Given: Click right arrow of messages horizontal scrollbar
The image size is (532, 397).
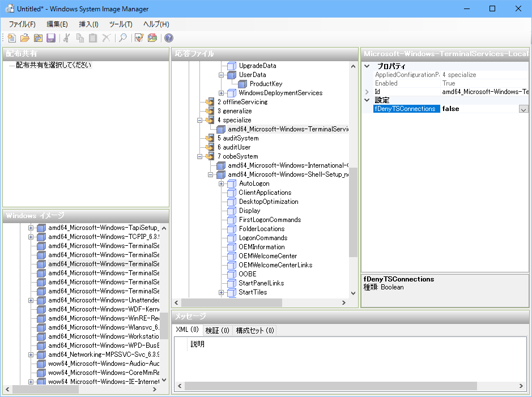Looking at the screenshot, I should 521,386.
